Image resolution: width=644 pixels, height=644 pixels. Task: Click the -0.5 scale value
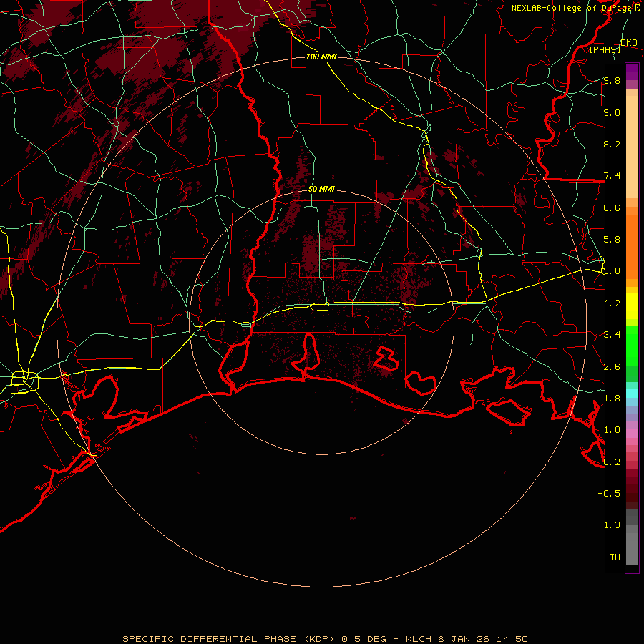coord(609,493)
